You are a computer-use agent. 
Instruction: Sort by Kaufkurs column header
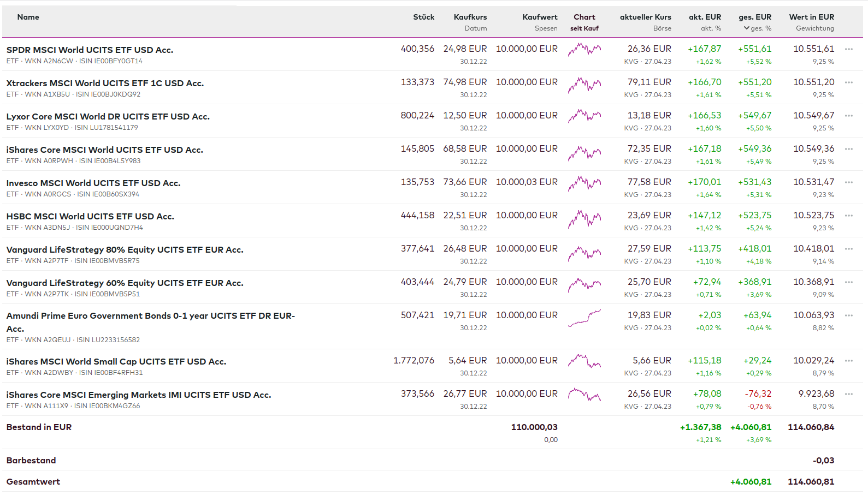coord(470,17)
